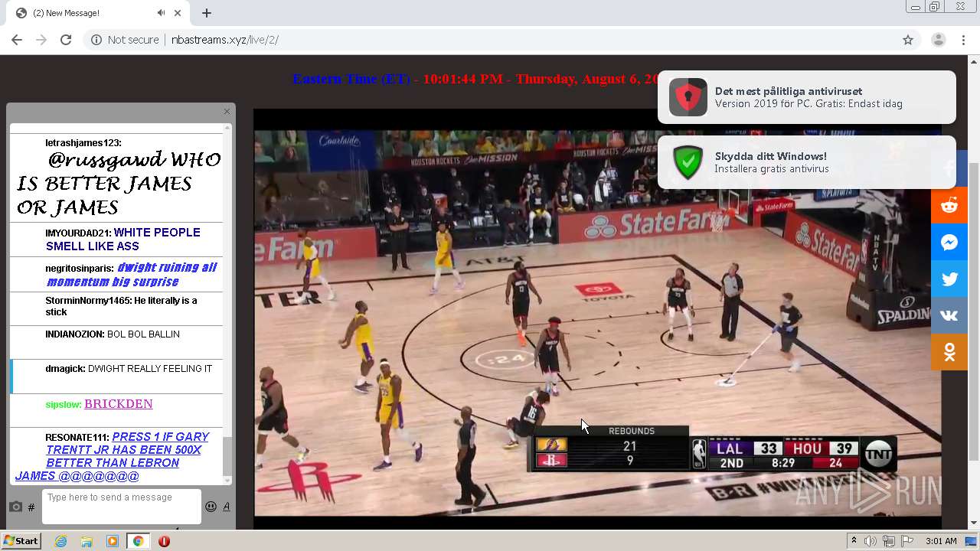The height and width of the screenshot is (551, 980).
Task: Open Windows Explorer from taskbar
Action: coord(87,541)
